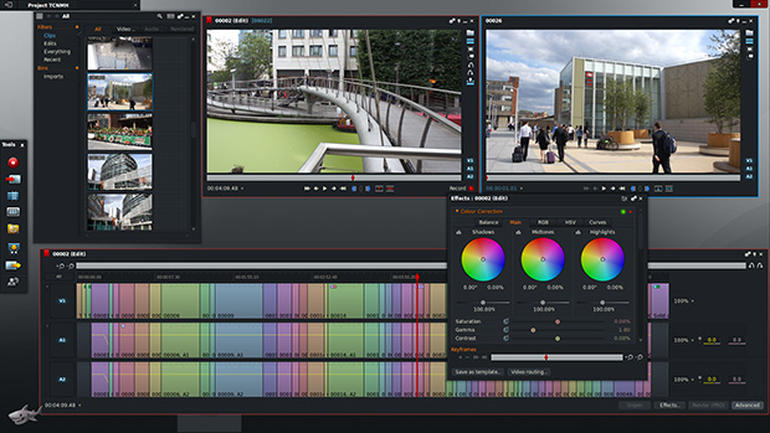This screenshot has height=433, width=770.
Task: Toggle the V1 track button on timeline
Action: 61,300
